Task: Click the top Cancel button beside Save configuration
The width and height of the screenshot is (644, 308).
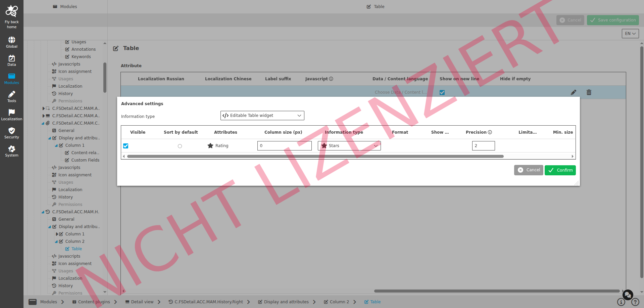Action: click(570, 20)
